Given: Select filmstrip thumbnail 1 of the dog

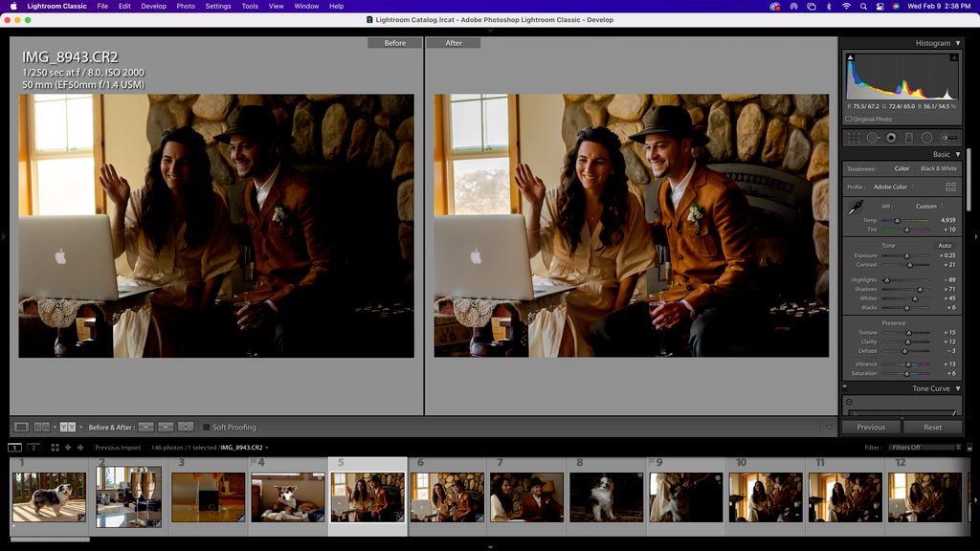Looking at the screenshot, I should pos(50,496).
